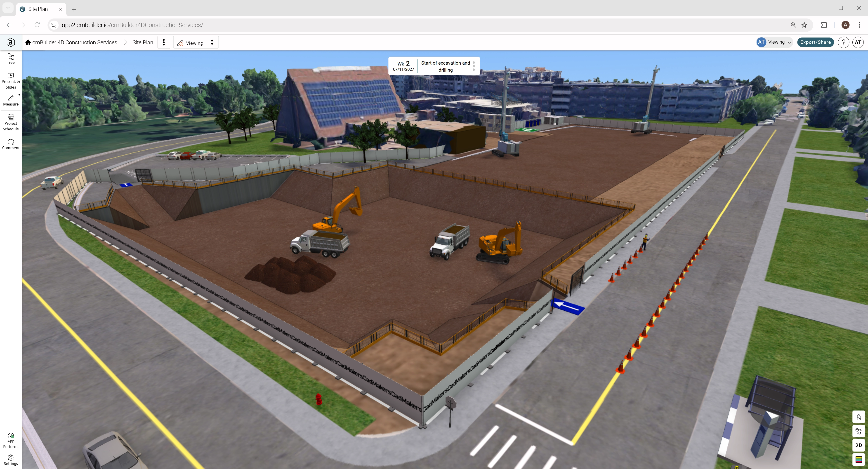
Task: Toggle the perspective/orthographic view button
Action: click(858, 431)
